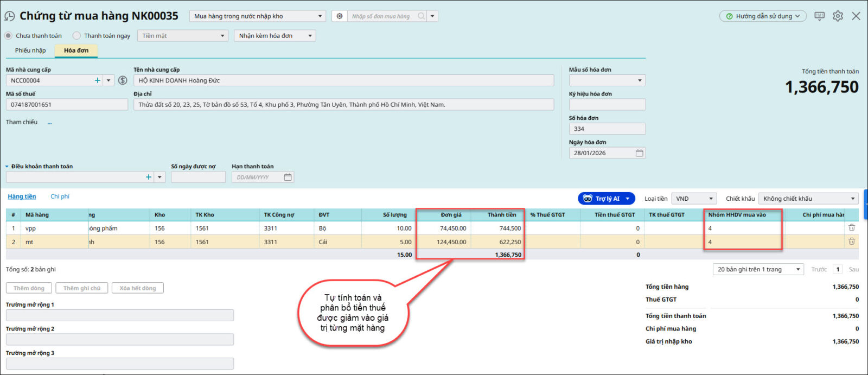Image resolution: width=868 pixels, height=375 pixels.
Task: Open the gear settings next to voucher type
Action: click(x=340, y=16)
